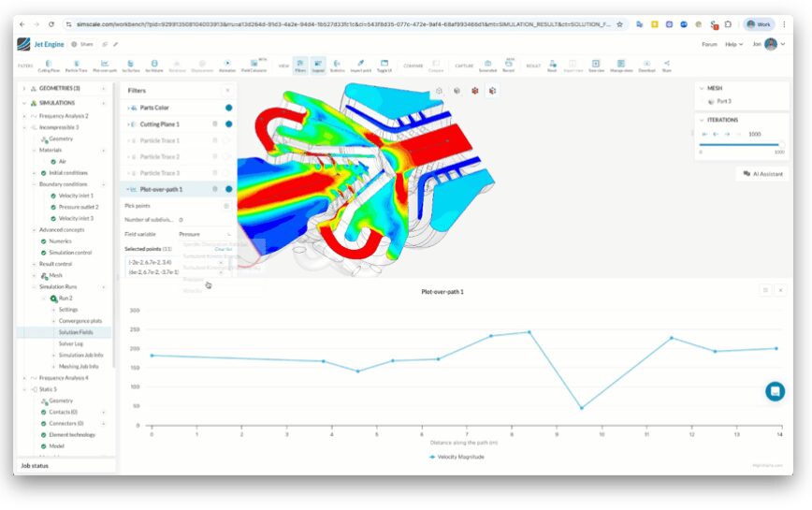
Task: Expand the Frequency Analysis 4 tree node
Action: point(23,378)
